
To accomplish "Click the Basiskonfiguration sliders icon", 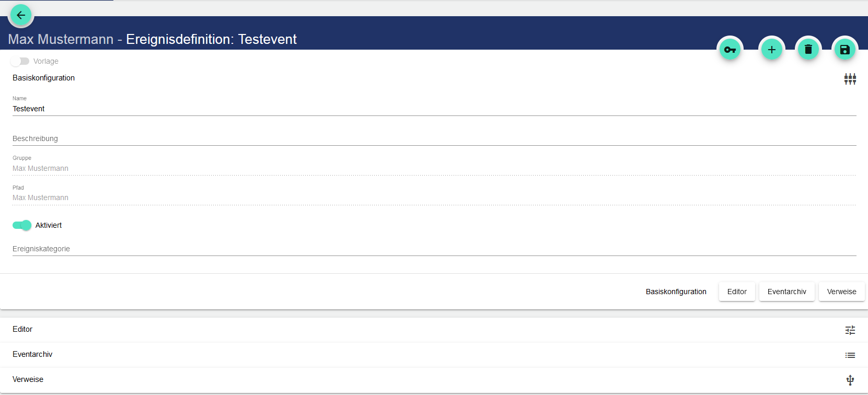I will click(x=850, y=79).
